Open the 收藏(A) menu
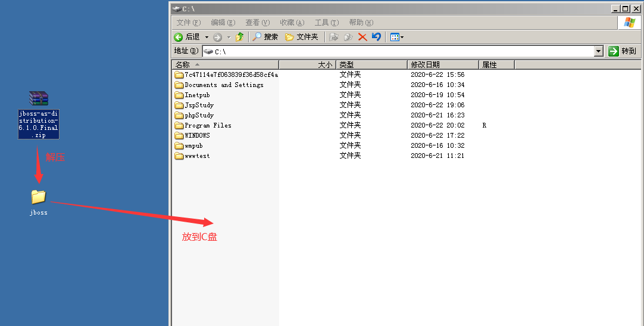 pyautogui.click(x=292, y=22)
